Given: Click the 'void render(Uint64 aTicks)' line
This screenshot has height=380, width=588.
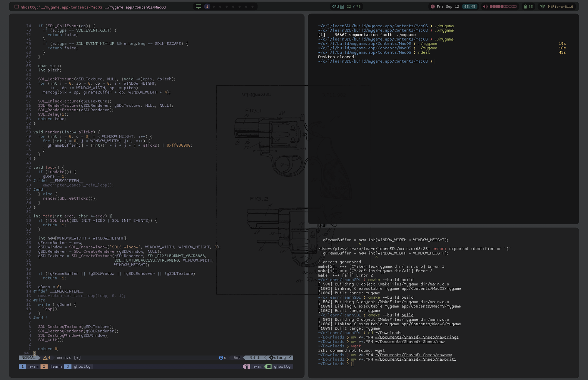Looking at the screenshot, I should (x=67, y=132).
